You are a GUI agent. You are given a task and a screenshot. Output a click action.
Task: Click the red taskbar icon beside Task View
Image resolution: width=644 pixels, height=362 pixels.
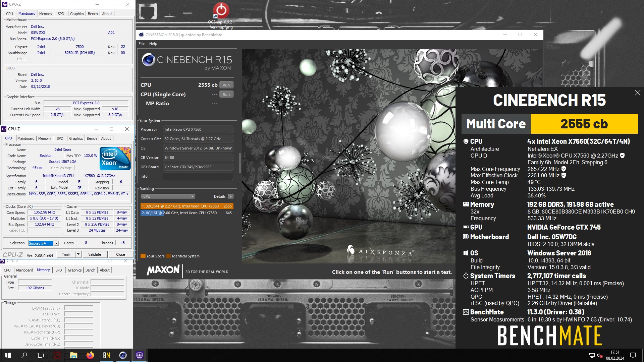tap(57, 355)
